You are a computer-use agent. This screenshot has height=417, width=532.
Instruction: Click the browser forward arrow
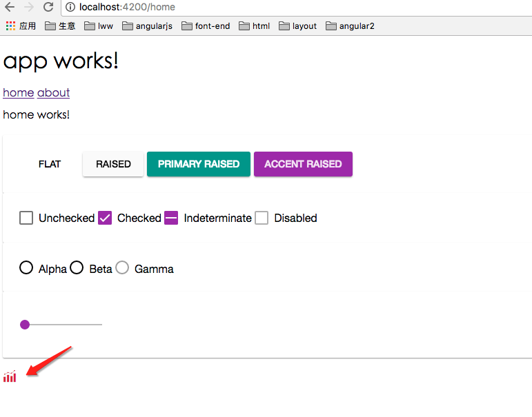(29, 7)
